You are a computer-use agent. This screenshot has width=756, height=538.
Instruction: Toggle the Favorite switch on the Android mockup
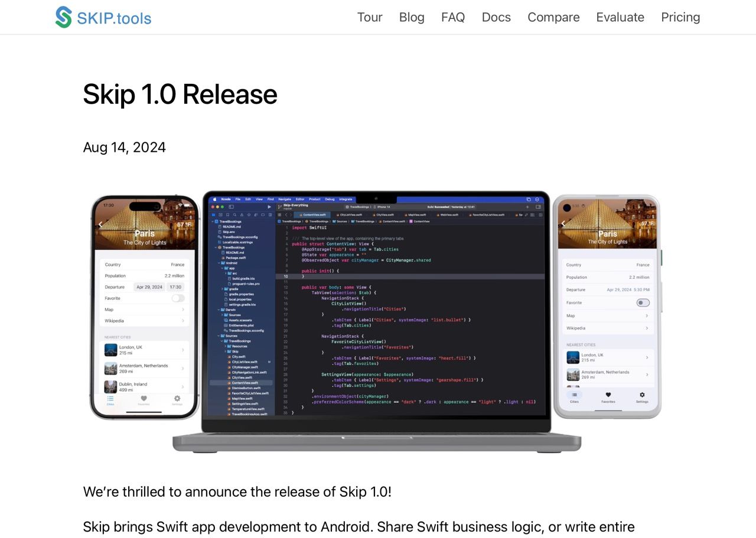coord(643,302)
